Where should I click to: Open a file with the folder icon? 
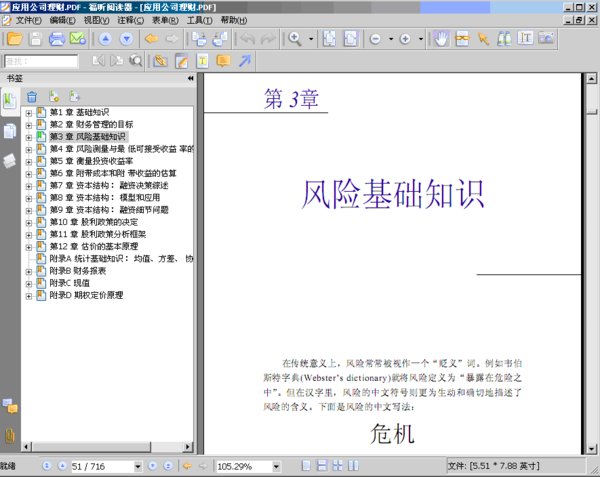15,39
